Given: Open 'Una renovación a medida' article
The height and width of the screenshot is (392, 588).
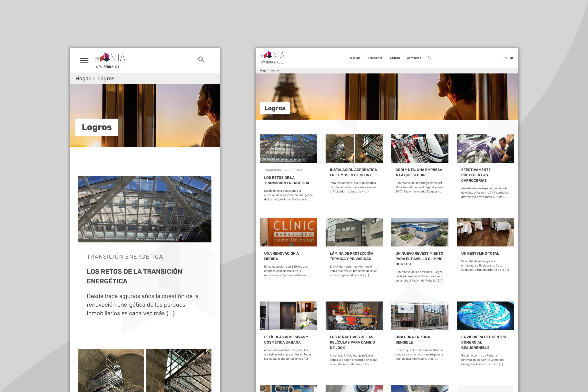Looking at the screenshot, I should [281, 256].
